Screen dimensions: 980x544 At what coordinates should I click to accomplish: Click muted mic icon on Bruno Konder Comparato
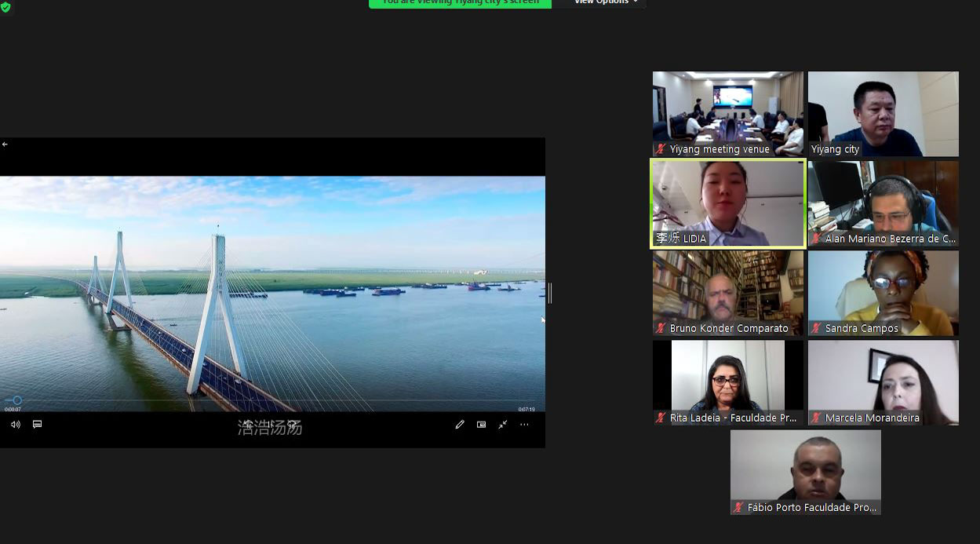tap(661, 328)
